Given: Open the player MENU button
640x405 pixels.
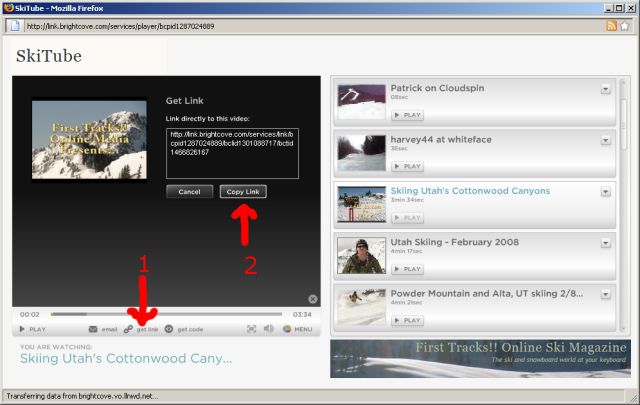Looking at the screenshot, I should [x=298, y=329].
